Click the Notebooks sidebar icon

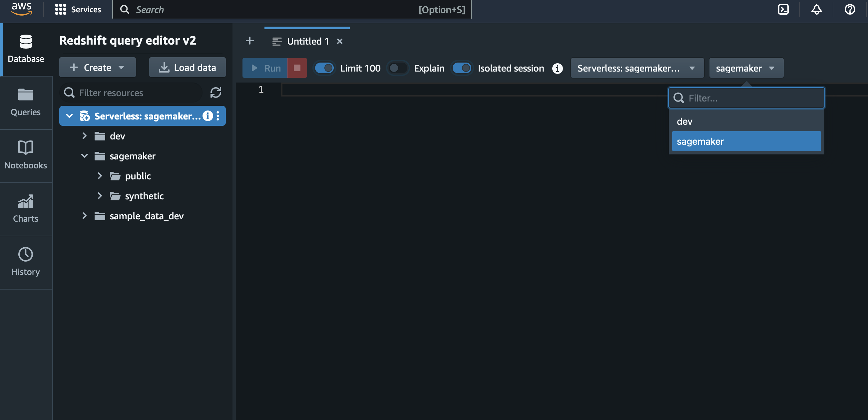[25, 154]
